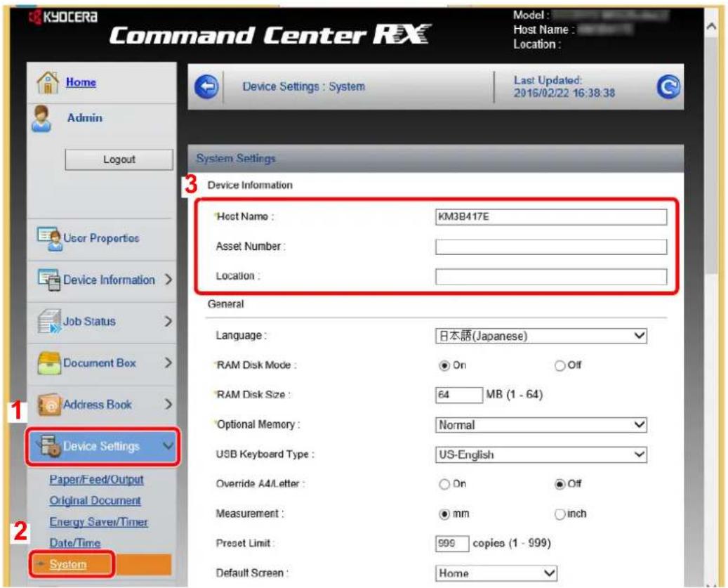Click the Host Name input field
The width and height of the screenshot is (728, 588).
551,217
